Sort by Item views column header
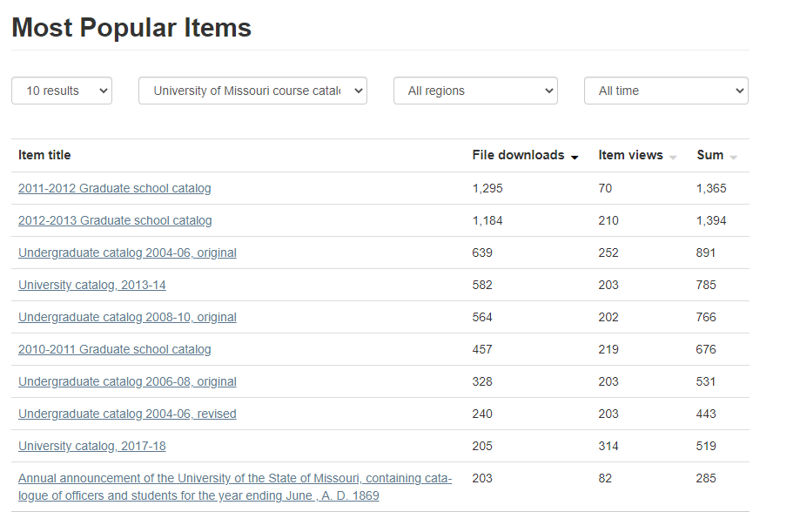800x532 pixels. pos(630,155)
